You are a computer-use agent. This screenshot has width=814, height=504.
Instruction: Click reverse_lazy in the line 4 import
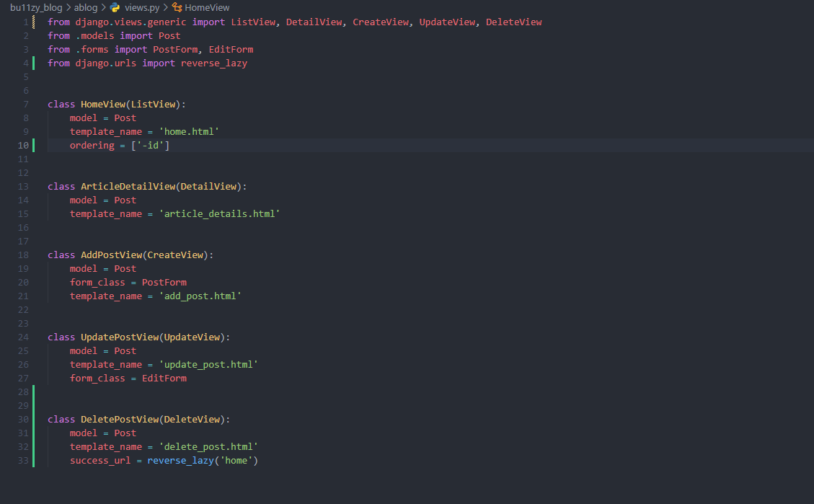(213, 63)
